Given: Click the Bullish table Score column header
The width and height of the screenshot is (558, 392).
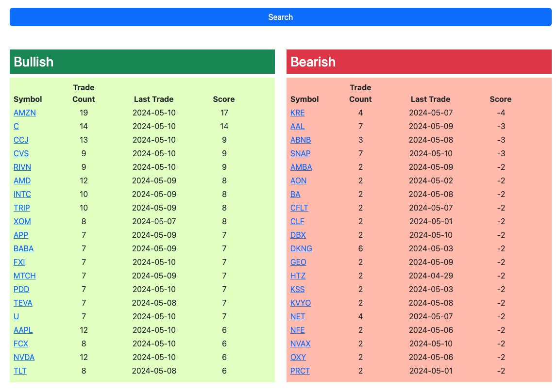Looking at the screenshot, I should click(224, 99).
